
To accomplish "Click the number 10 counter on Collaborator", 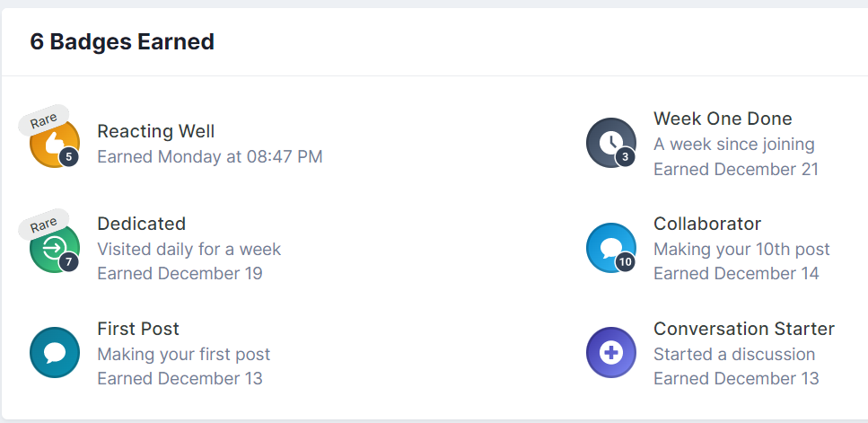I will [626, 262].
